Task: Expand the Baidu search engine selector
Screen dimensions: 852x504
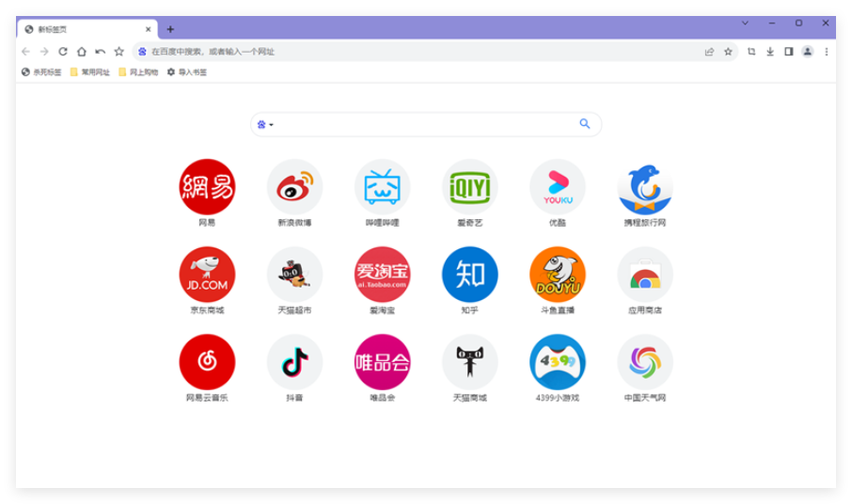Action: [x=265, y=124]
